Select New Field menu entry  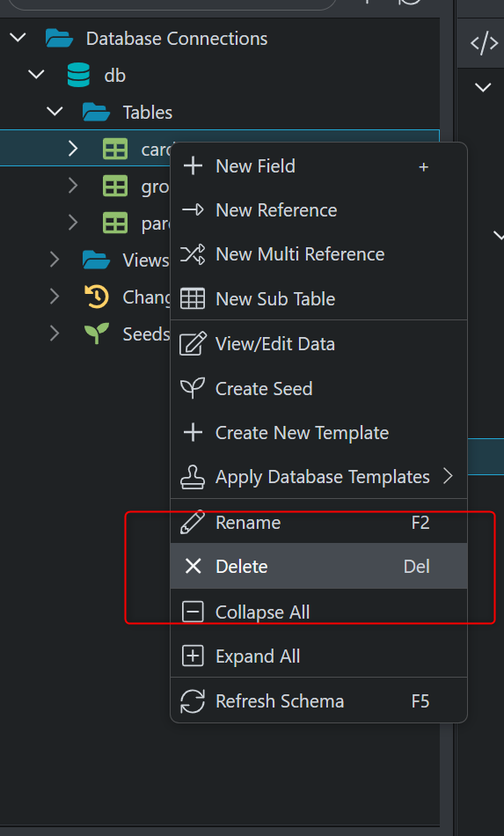coord(318,166)
